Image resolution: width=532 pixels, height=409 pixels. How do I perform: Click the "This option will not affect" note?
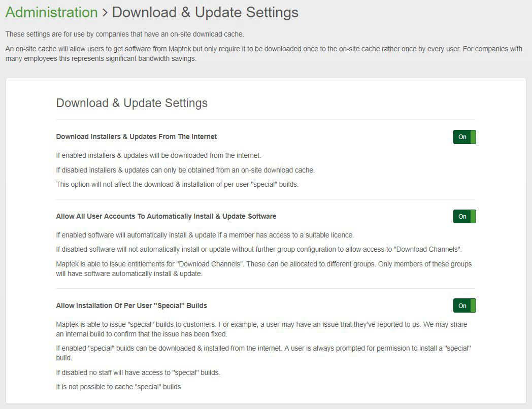click(x=177, y=184)
